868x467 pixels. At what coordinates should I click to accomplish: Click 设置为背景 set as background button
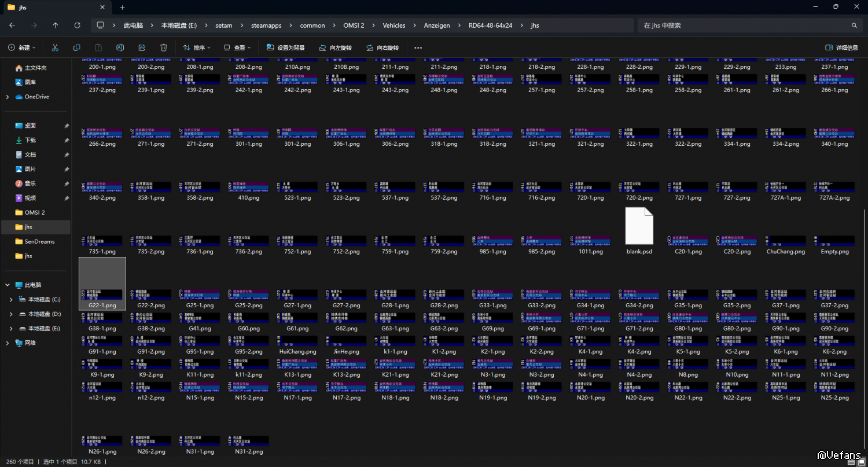[x=285, y=47]
